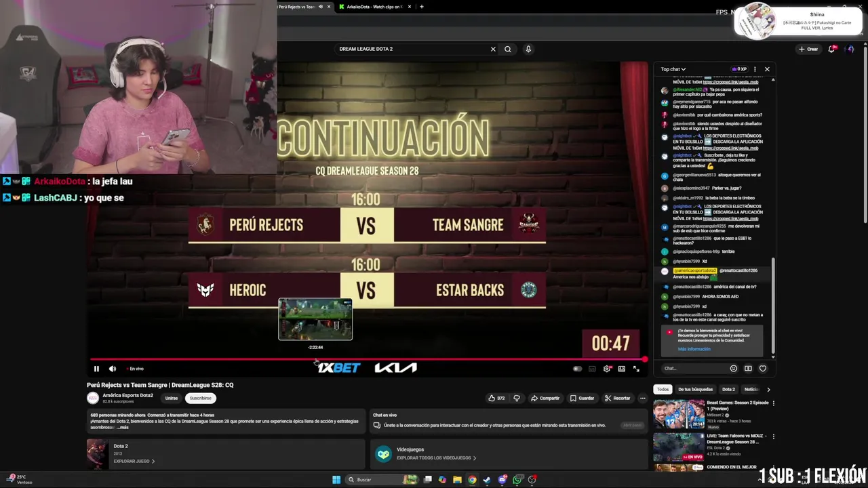Dislike the video with thumbs down

click(517, 398)
